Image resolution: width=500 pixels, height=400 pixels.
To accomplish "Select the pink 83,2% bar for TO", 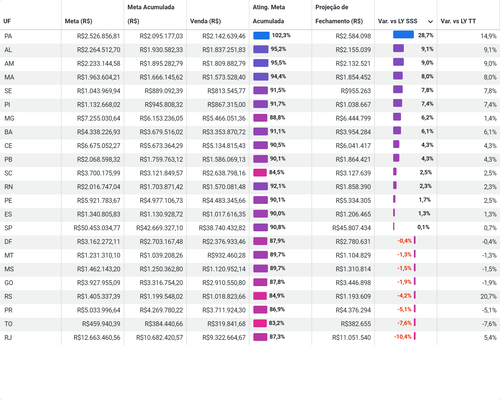I will (260, 323).
